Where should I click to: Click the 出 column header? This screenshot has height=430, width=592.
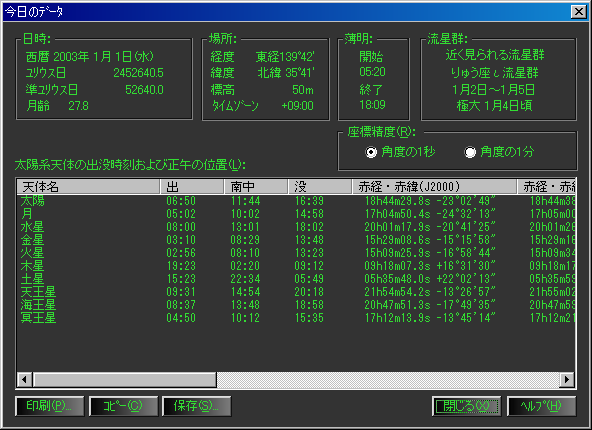point(192,186)
